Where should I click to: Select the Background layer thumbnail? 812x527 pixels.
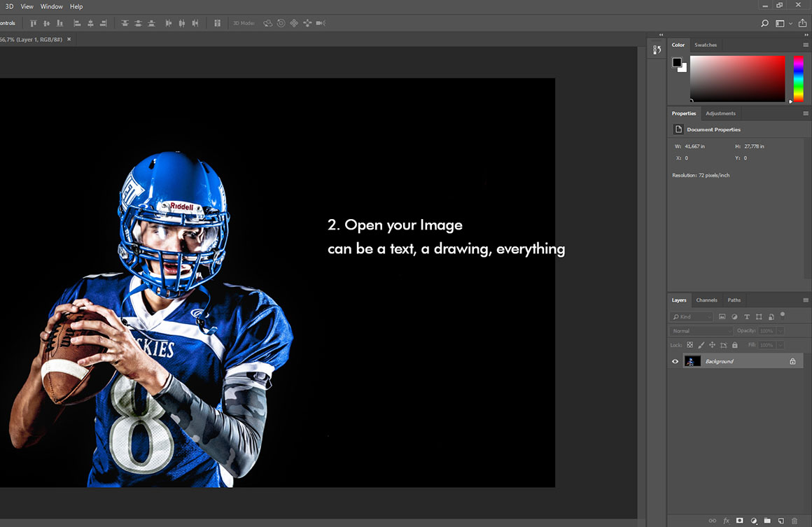692,361
